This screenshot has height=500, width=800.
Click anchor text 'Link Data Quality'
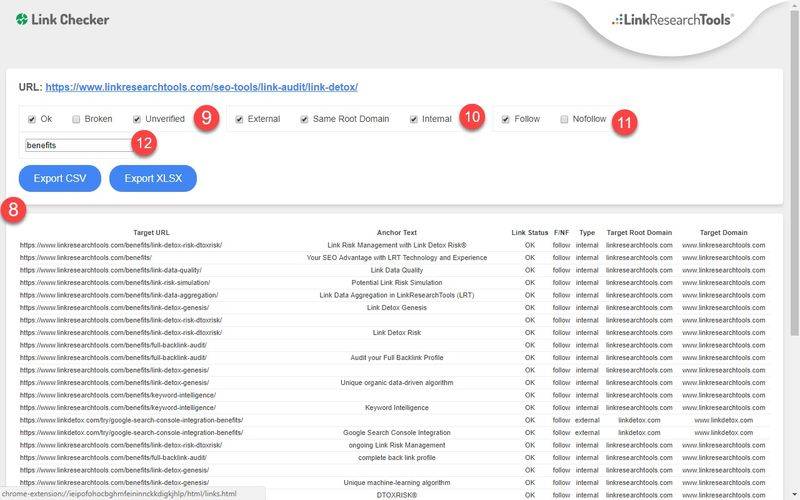pos(397,270)
